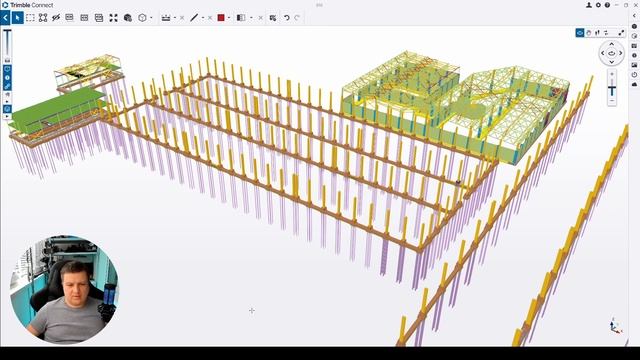Clear markups with the X button

tap(210, 18)
